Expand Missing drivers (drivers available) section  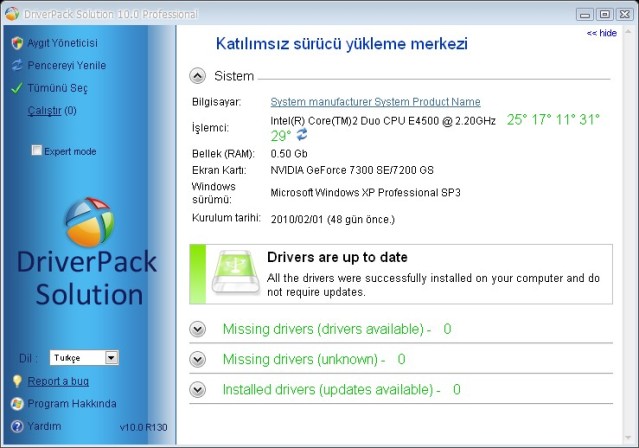coord(198,329)
